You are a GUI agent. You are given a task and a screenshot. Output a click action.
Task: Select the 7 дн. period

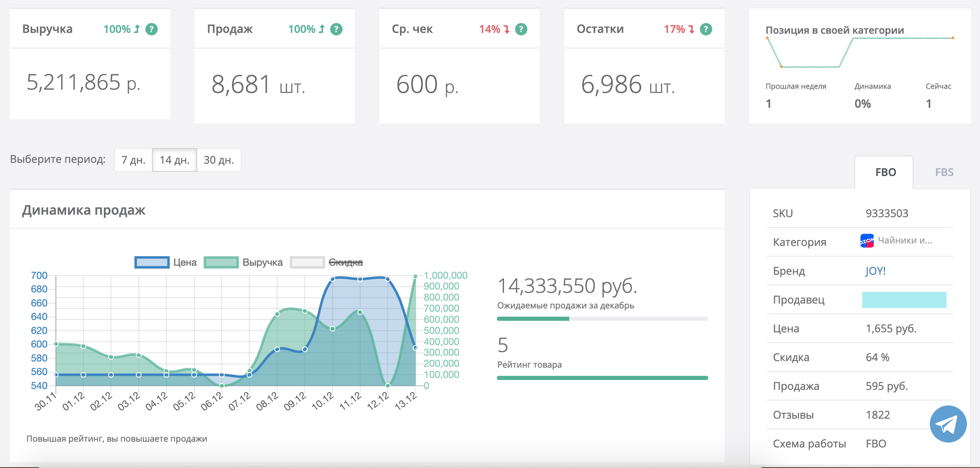tap(134, 160)
